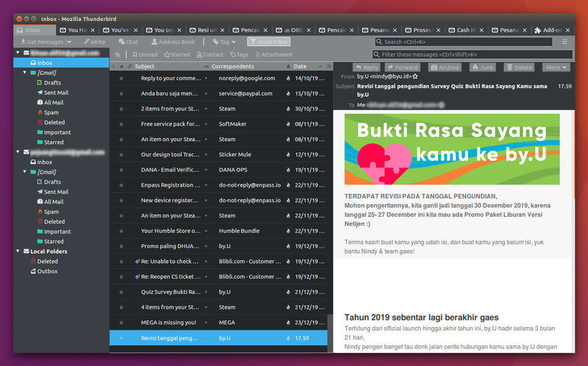
Task: Open the Tag dropdown in the toolbar
Action: coord(224,42)
